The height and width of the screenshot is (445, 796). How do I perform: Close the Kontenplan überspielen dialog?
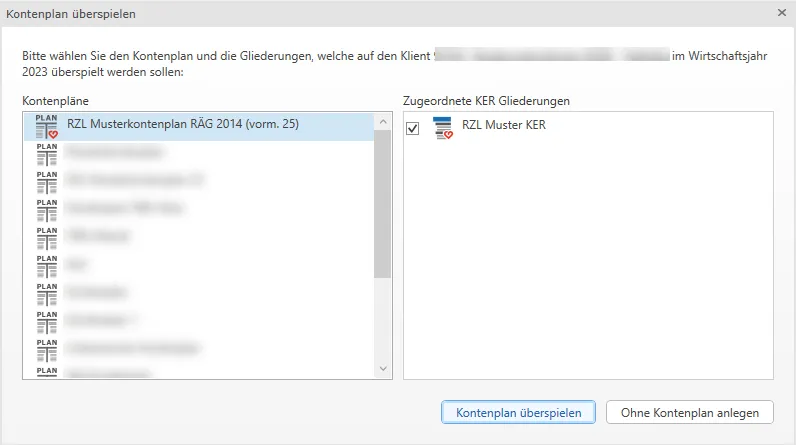pyautogui.click(x=782, y=13)
